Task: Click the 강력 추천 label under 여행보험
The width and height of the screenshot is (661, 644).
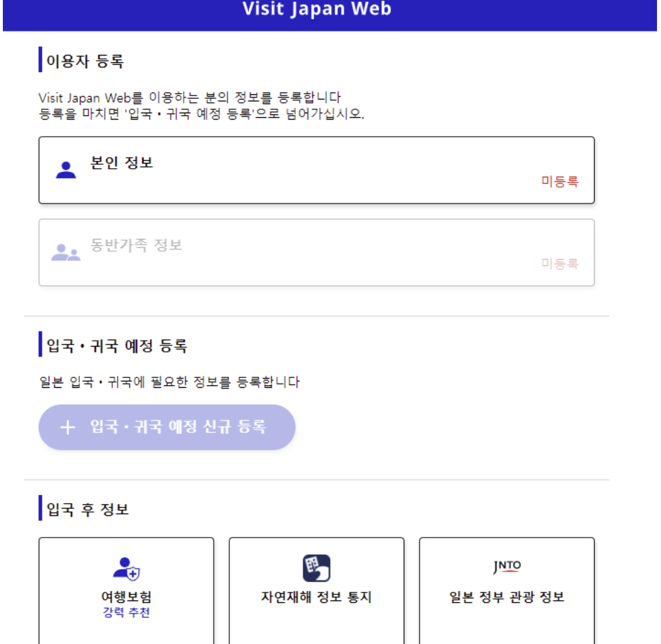Action: [x=126, y=612]
